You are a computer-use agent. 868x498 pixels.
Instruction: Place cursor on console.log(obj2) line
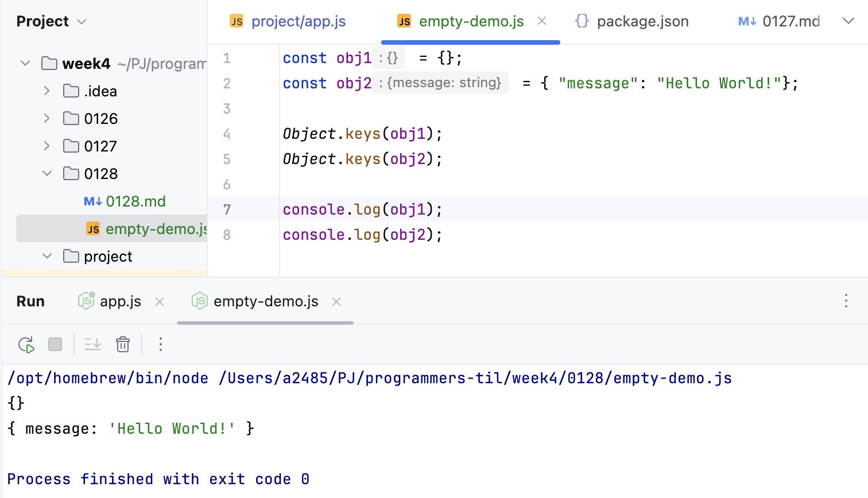click(363, 235)
